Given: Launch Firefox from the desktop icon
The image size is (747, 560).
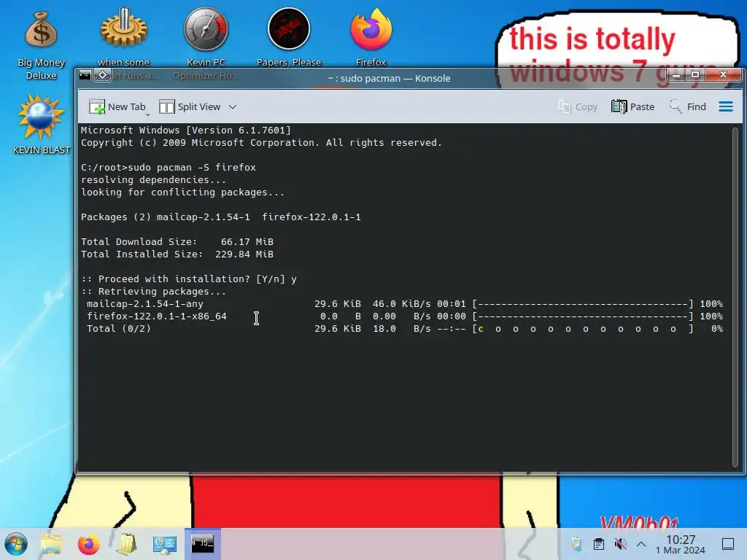Looking at the screenshot, I should (371, 38).
